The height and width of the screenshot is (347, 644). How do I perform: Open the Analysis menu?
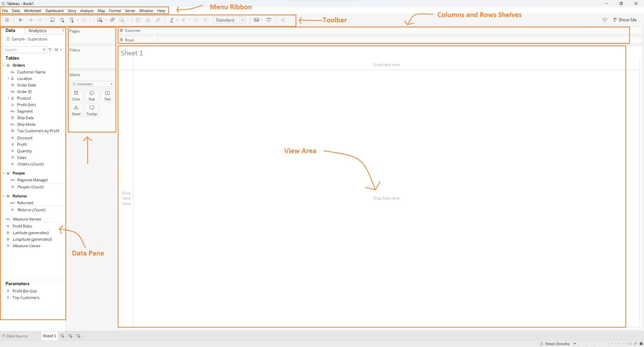click(x=87, y=11)
